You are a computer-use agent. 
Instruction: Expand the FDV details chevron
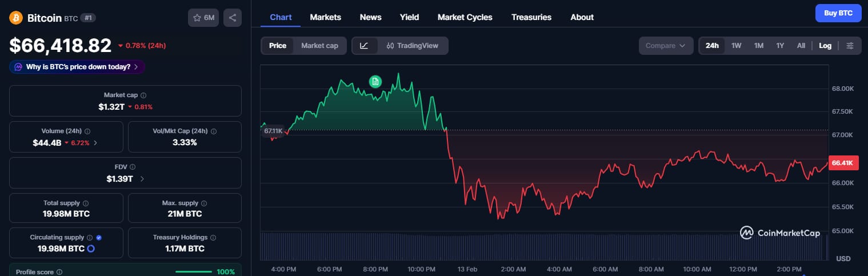(x=142, y=179)
